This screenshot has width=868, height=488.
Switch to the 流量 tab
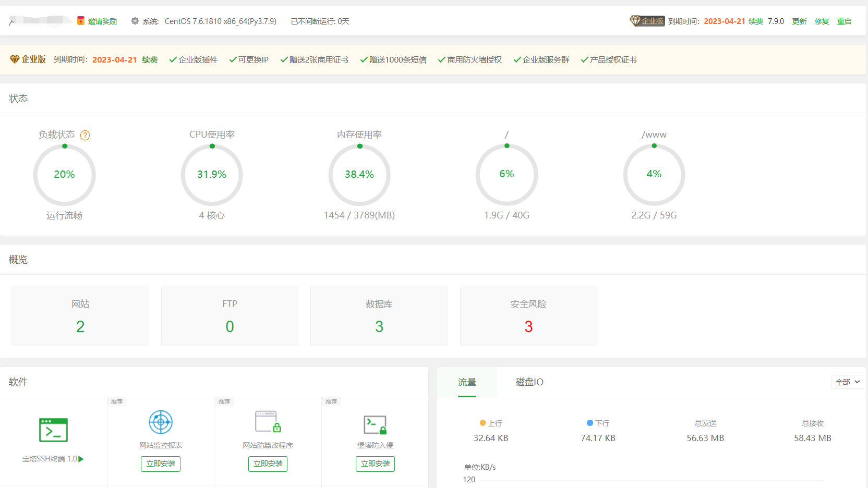(466, 382)
